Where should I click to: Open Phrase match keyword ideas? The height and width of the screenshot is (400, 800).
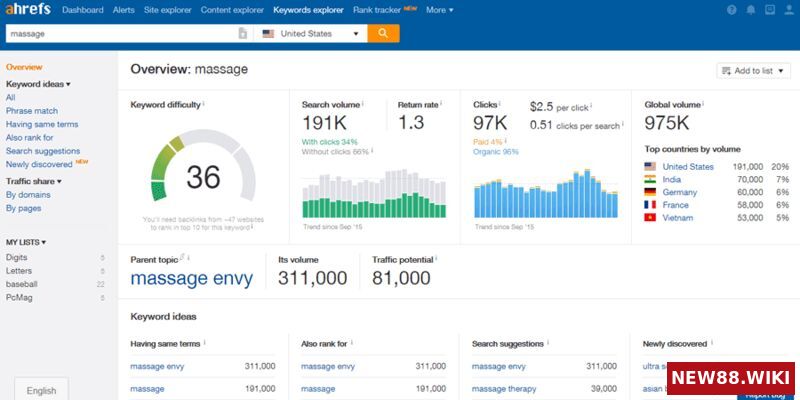click(32, 111)
